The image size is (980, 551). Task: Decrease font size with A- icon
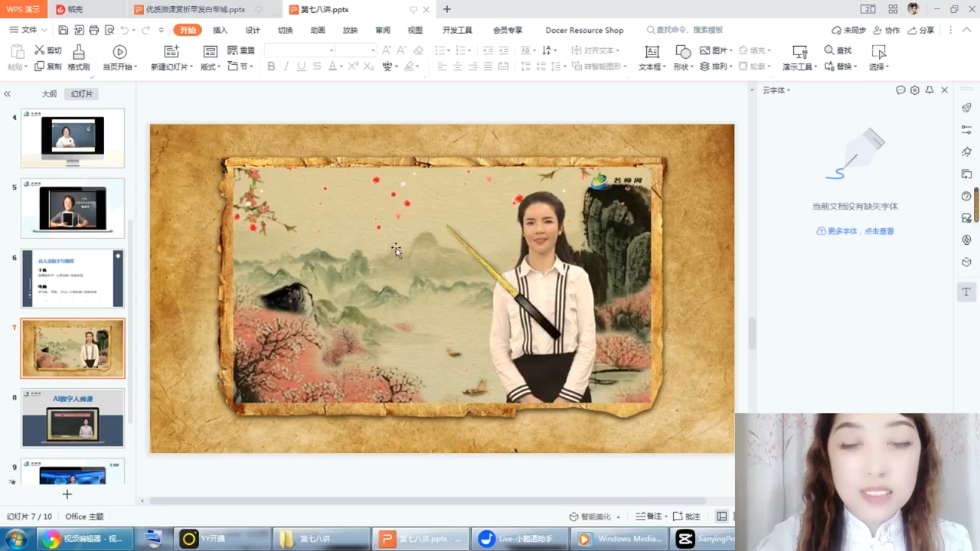click(401, 51)
